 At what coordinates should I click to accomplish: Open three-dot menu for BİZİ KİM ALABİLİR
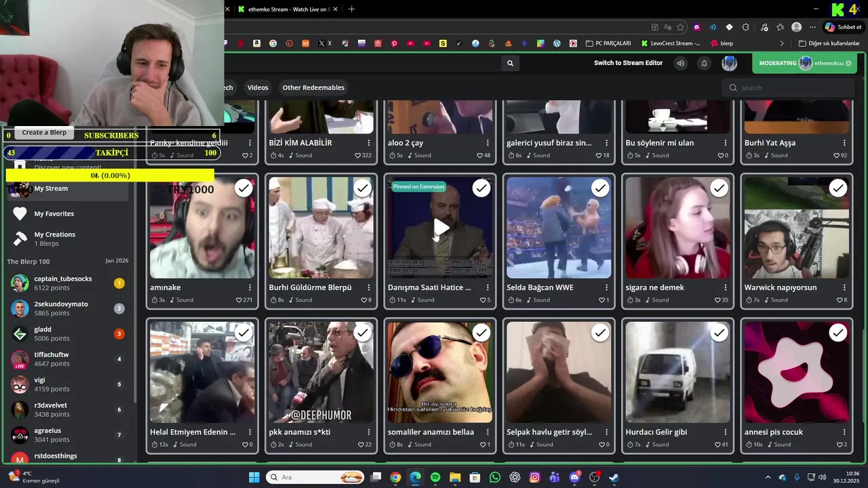(x=369, y=143)
